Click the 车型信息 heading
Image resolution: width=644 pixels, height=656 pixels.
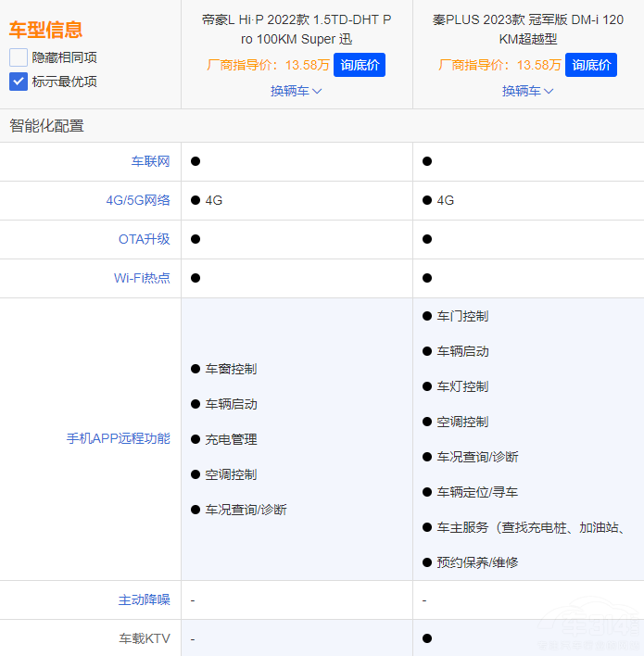pos(45,30)
